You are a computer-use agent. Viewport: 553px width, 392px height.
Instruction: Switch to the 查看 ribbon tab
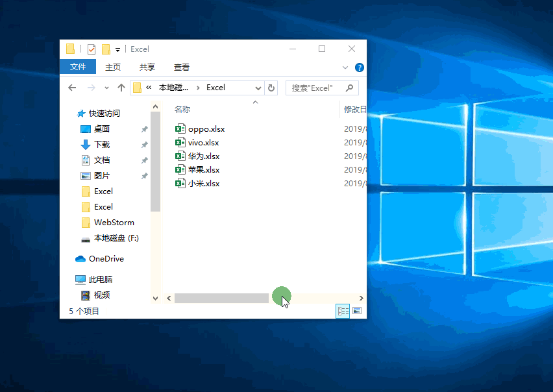tap(182, 67)
